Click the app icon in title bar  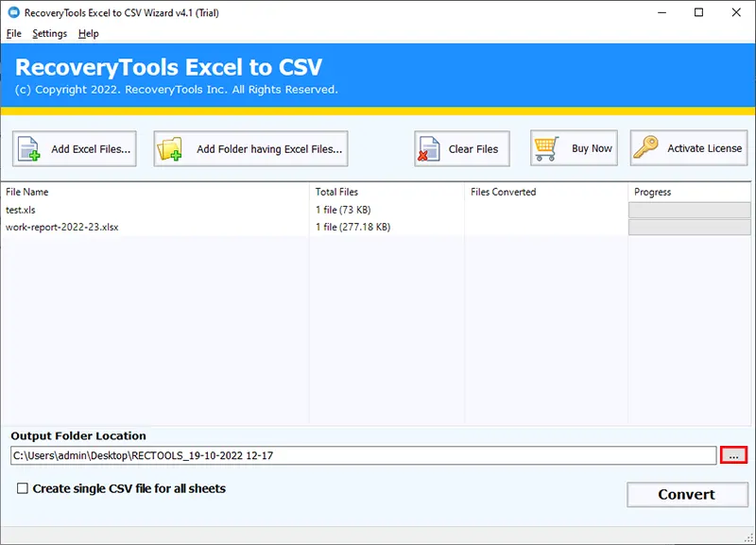(13, 12)
